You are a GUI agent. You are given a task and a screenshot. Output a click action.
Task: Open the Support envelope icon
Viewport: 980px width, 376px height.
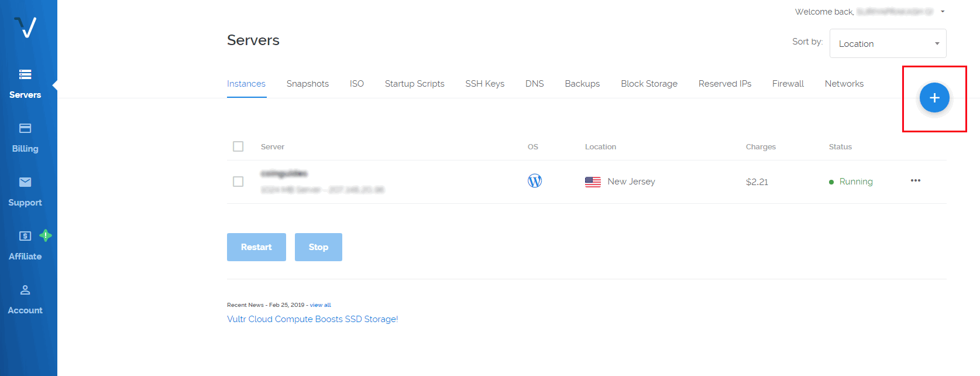(25, 182)
